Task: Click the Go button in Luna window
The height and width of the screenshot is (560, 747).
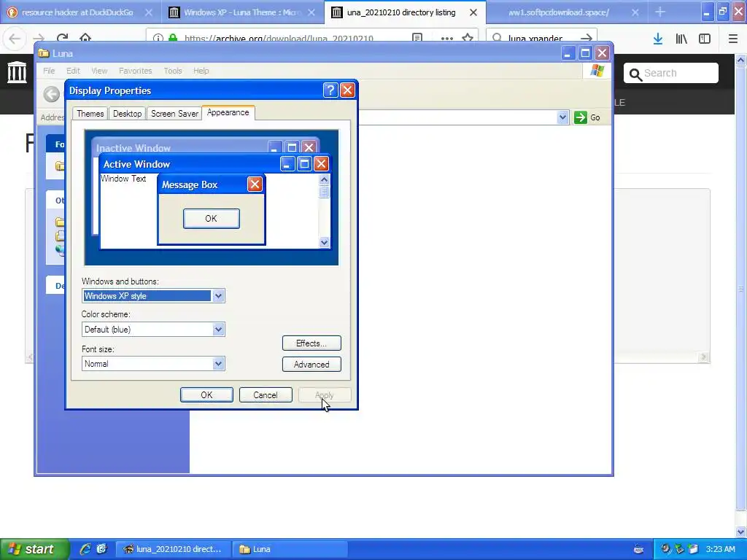Action: pyautogui.click(x=587, y=117)
